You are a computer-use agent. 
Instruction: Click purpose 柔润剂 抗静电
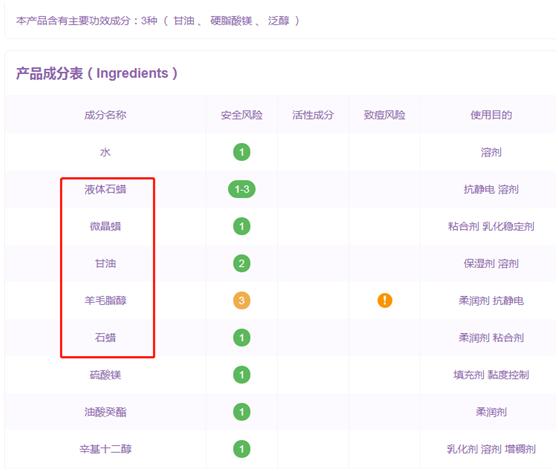point(491,301)
